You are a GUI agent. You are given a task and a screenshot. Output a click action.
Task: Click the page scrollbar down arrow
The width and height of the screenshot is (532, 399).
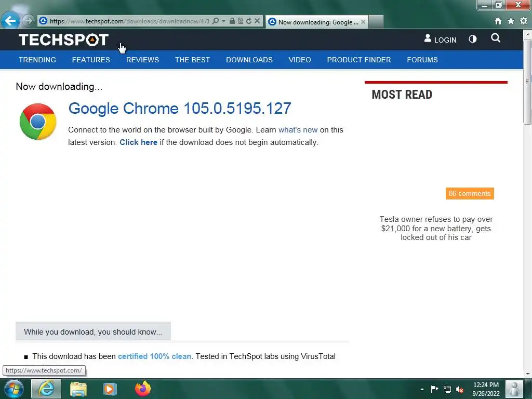tap(528, 374)
